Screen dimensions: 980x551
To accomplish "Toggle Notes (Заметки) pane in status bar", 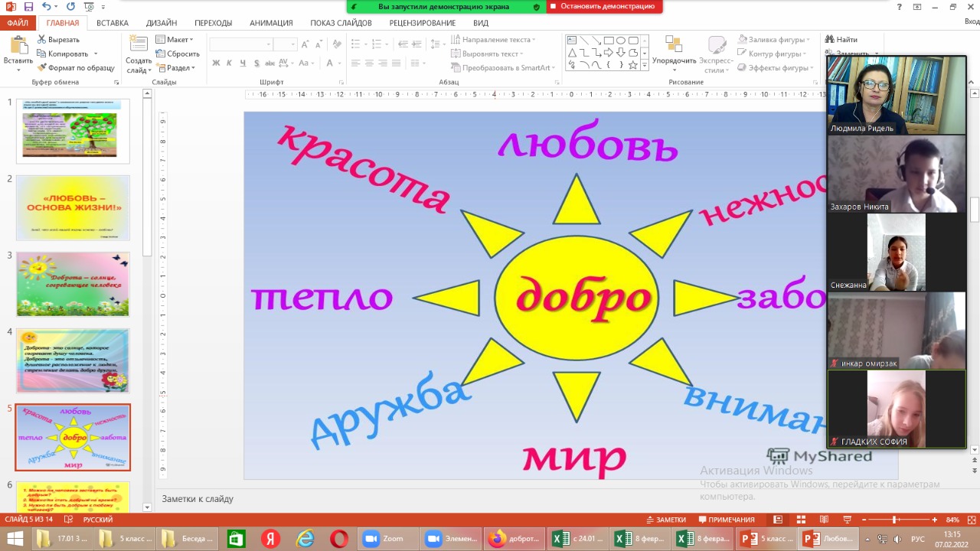I will click(x=665, y=520).
